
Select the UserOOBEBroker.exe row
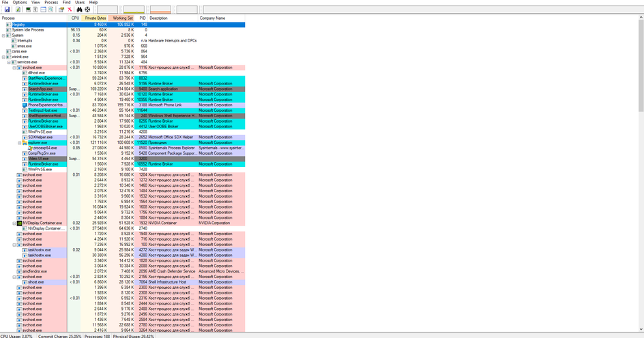[x=122, y=126]
